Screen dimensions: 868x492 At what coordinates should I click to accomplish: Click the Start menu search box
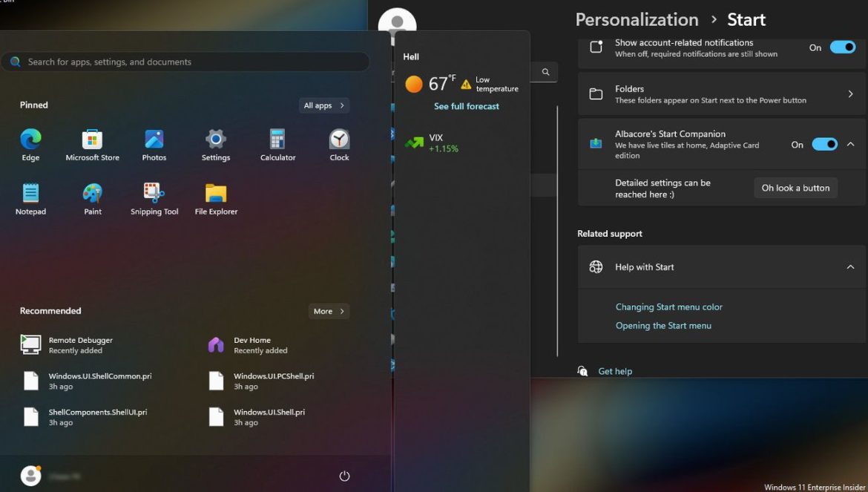tap(185, 62)
